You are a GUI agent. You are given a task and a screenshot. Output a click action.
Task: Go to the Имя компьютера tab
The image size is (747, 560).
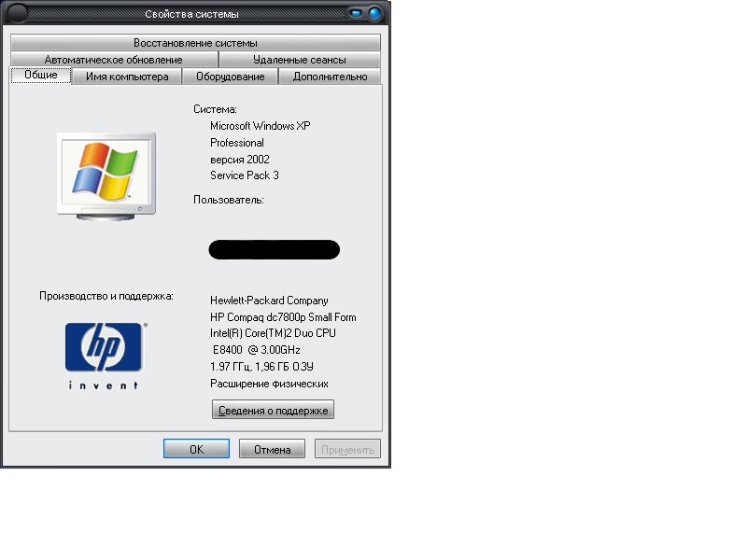pos(127,77)
